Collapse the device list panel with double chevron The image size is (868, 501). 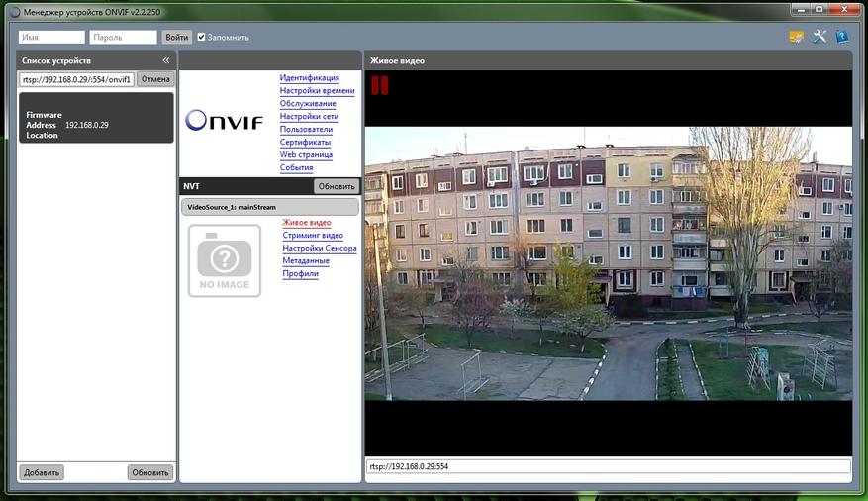[166, 60]
